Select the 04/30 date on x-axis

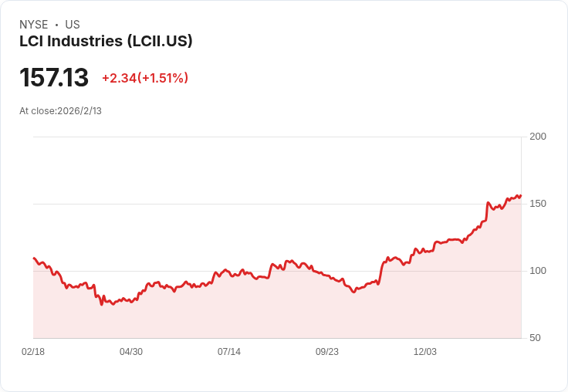131,352
